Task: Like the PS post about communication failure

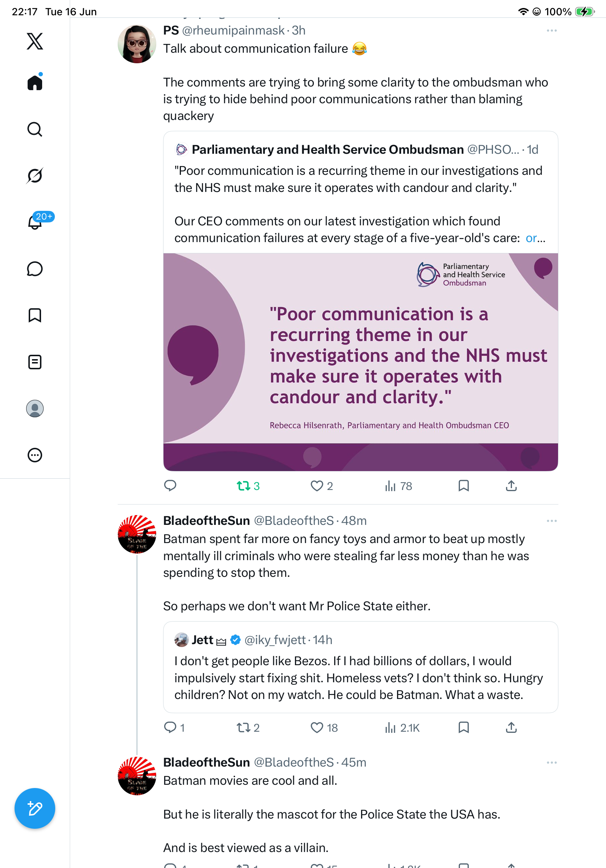Action: tap(321, 486)
